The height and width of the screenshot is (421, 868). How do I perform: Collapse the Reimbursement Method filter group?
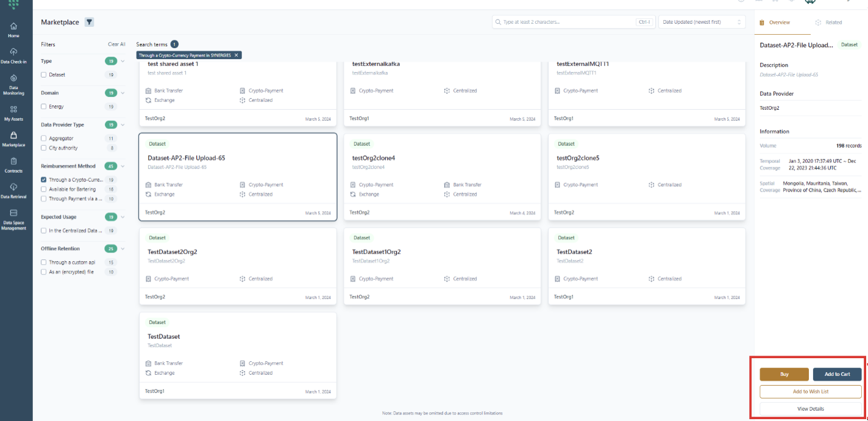123,166
